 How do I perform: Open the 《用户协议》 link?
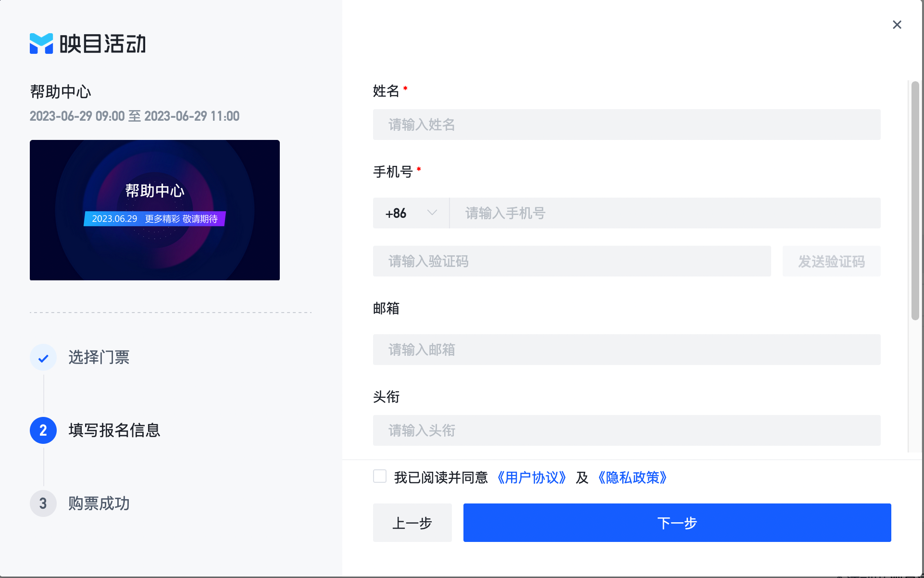tap(532, 477)
